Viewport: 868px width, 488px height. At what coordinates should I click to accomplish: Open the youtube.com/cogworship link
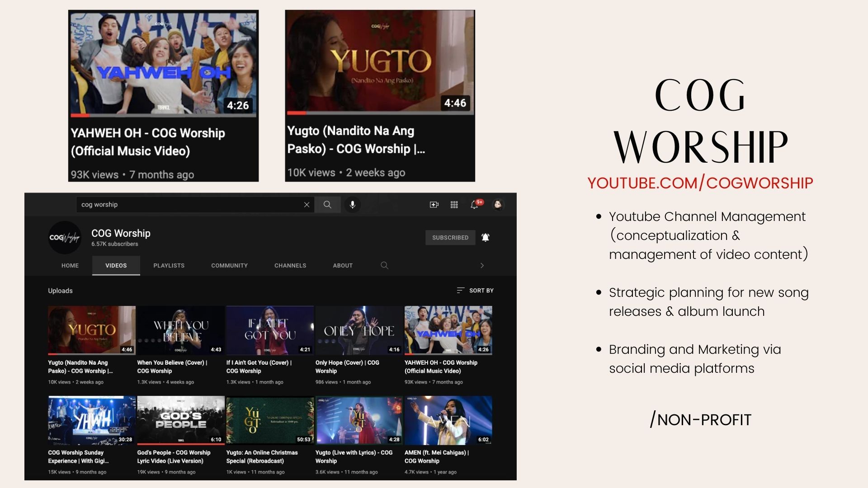tap(700, 183)
